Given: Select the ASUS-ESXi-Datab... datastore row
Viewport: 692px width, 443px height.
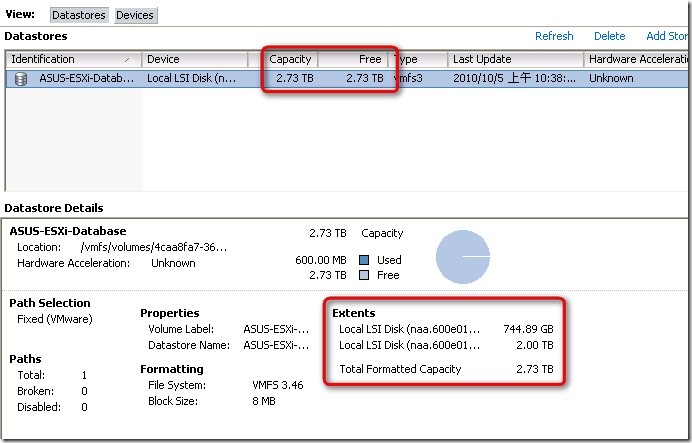Looking at the screenshot, I should point(346,79).
